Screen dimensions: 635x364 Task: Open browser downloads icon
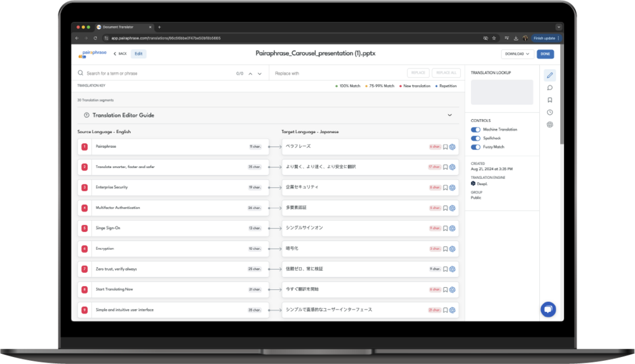point(516,38)
